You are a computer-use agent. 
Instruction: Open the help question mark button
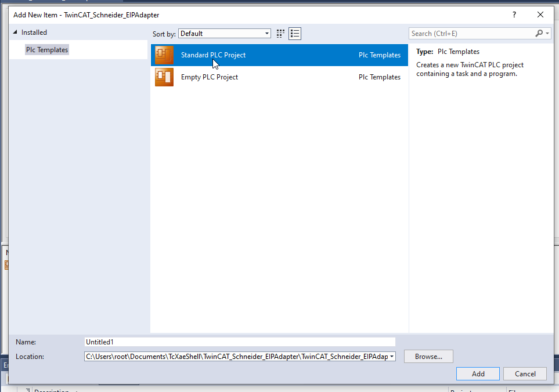(x=514, y=14)
